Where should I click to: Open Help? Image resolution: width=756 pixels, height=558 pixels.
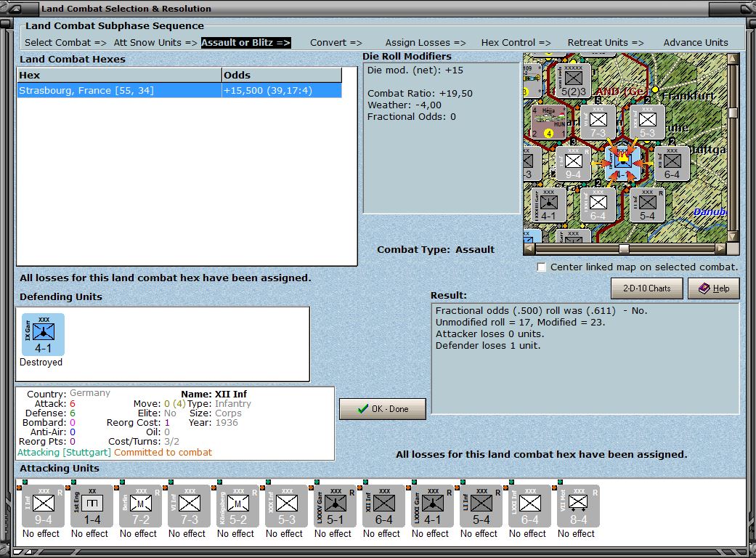pyautogui.click(x=714, y=288)
